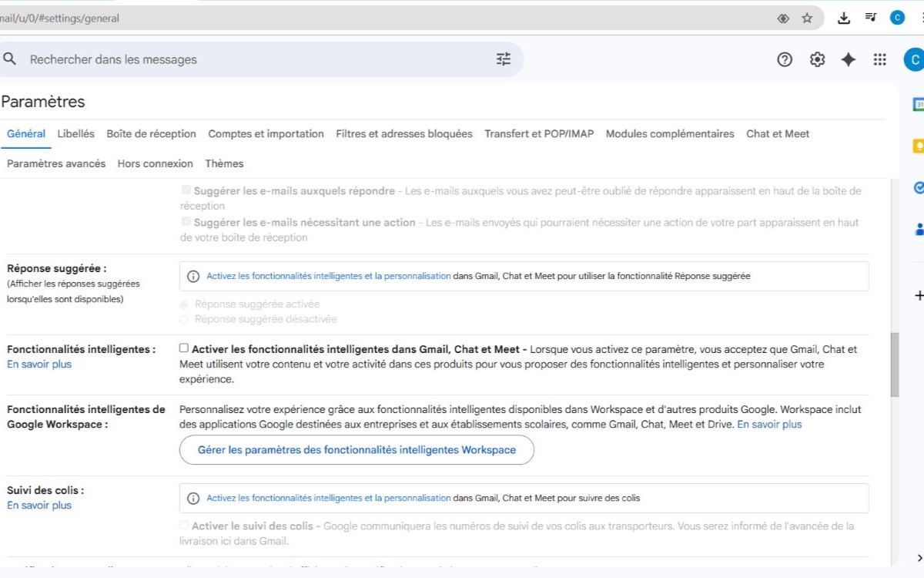Open search options with the filter icon
Viewport: 924px width, 578px height.
point(503,58)
